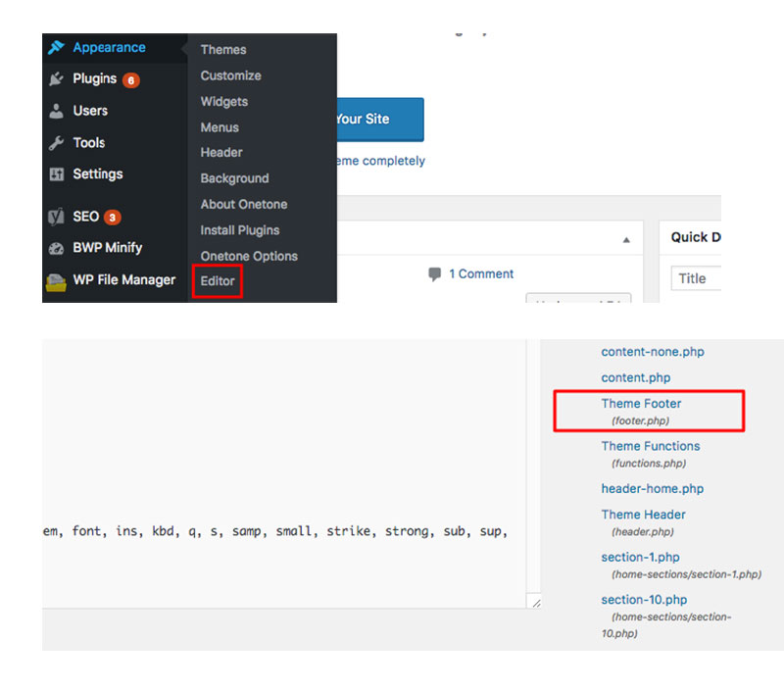This screenshot has height=689, width=784.
Task: Click the blue Your Site button
Action: (x=380, y=120)
